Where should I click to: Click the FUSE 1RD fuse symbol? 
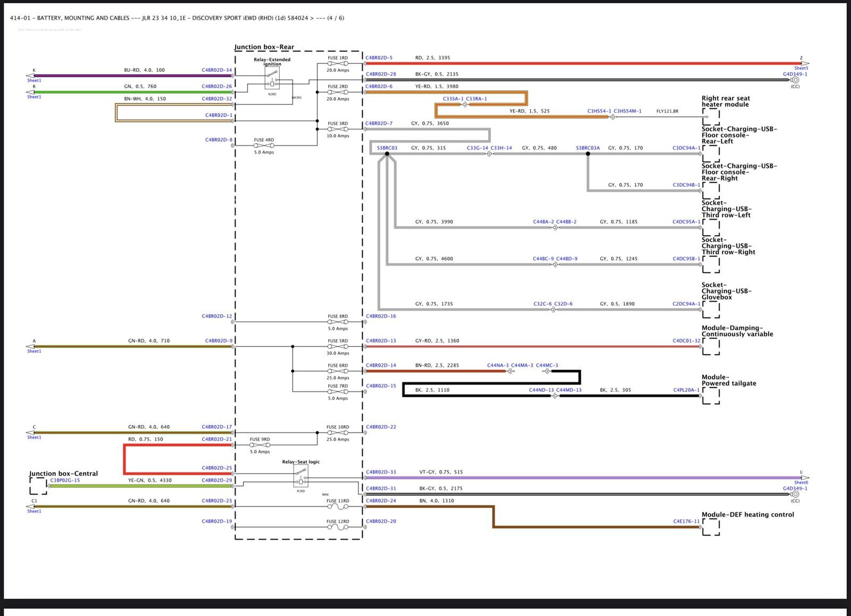click(x=338, y=64)
